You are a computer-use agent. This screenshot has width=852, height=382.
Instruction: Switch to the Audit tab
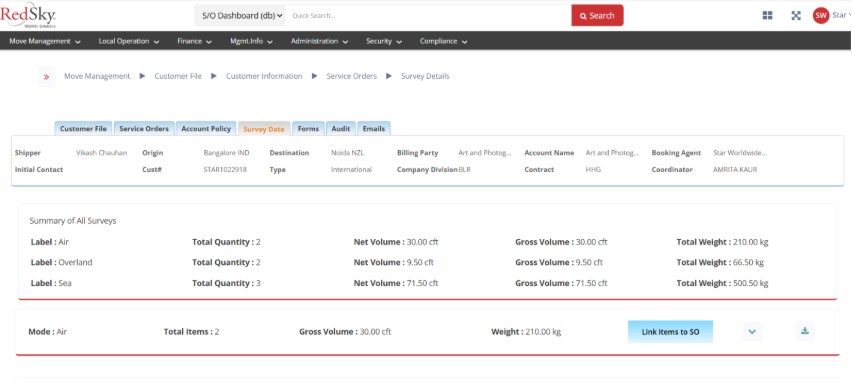[341, 129]
